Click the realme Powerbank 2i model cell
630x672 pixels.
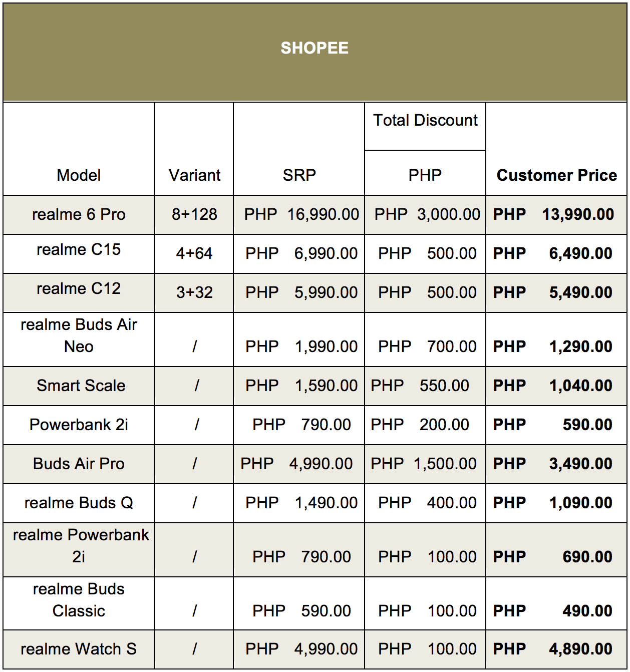point(79,550)
